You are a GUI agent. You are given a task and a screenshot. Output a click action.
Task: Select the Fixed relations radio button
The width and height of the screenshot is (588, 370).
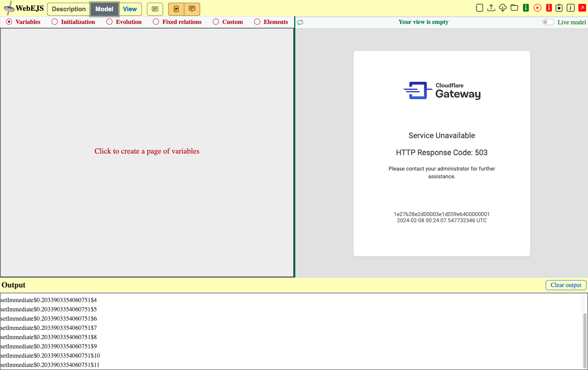click(156, 22)
